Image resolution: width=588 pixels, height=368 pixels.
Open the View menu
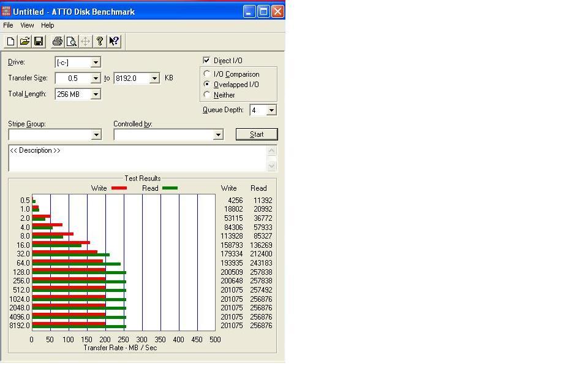coord(27,25)
